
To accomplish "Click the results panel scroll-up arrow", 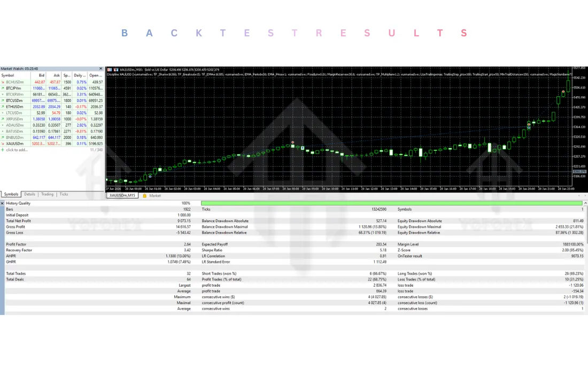I will click(x=585, y=203).
